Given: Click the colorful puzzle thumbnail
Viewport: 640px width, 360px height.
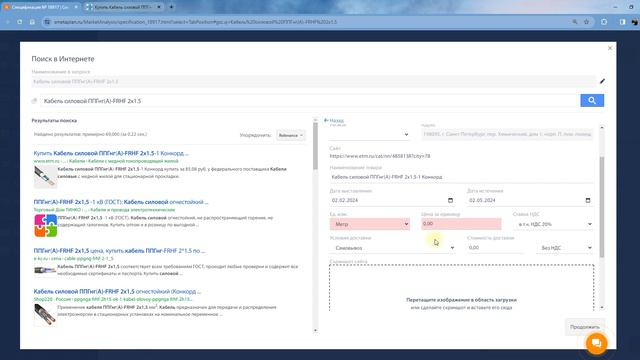Looking at the screenshot, I should 45,225.
